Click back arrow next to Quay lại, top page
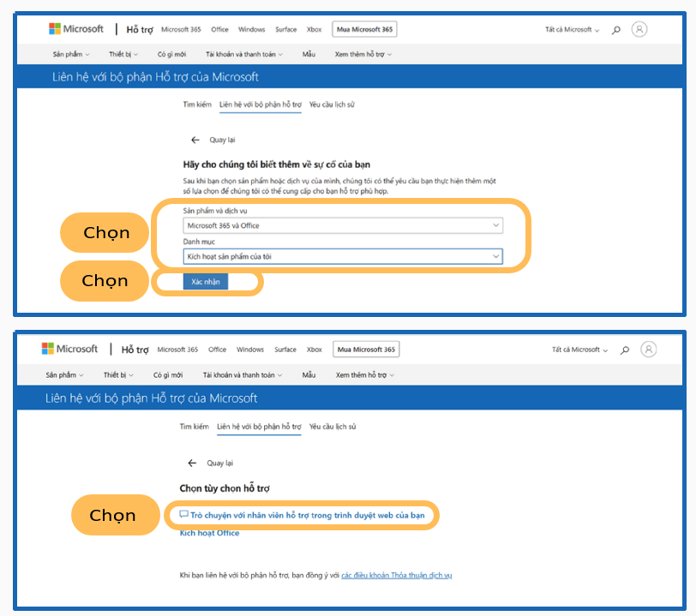The height and width of the screenshot is (616, 696). (195, 140)
